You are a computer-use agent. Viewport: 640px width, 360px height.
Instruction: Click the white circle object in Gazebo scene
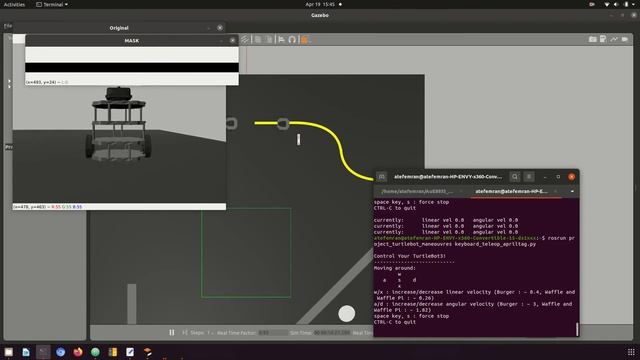[x=347, y=313]
